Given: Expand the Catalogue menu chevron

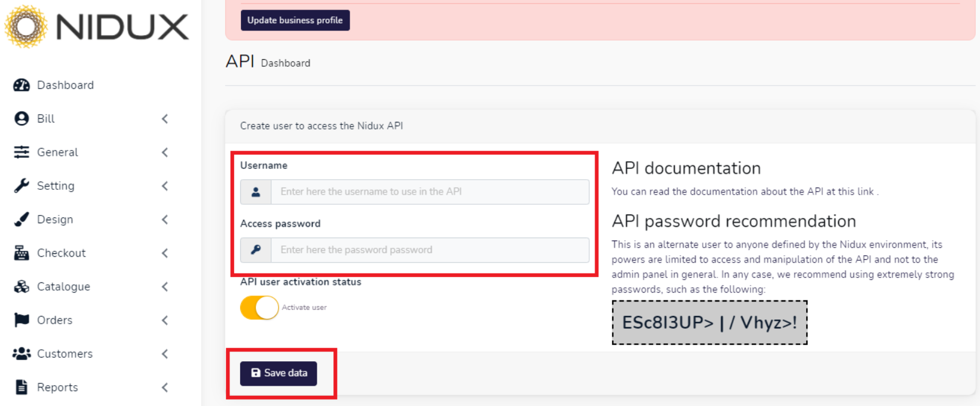Looking at the screenshot, I should (x=165, y=287).
